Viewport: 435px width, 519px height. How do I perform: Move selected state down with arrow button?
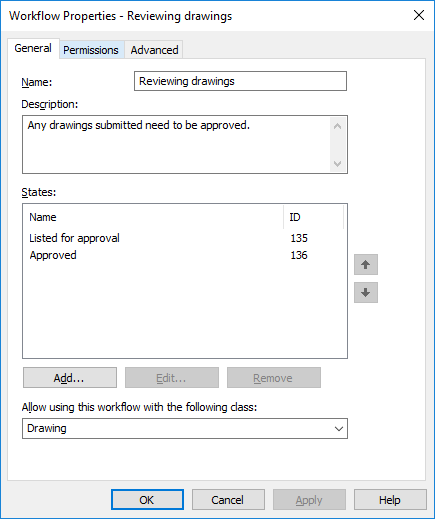click(366, 293)
